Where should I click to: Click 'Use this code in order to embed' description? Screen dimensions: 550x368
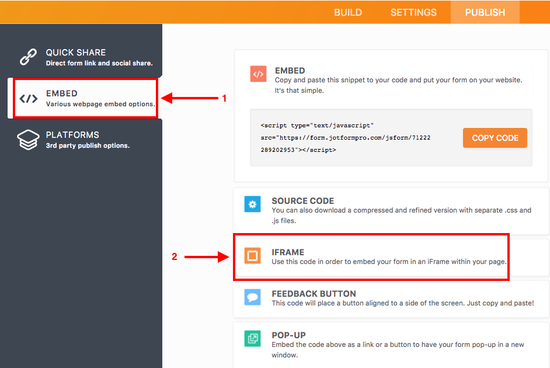click(389, 262)
